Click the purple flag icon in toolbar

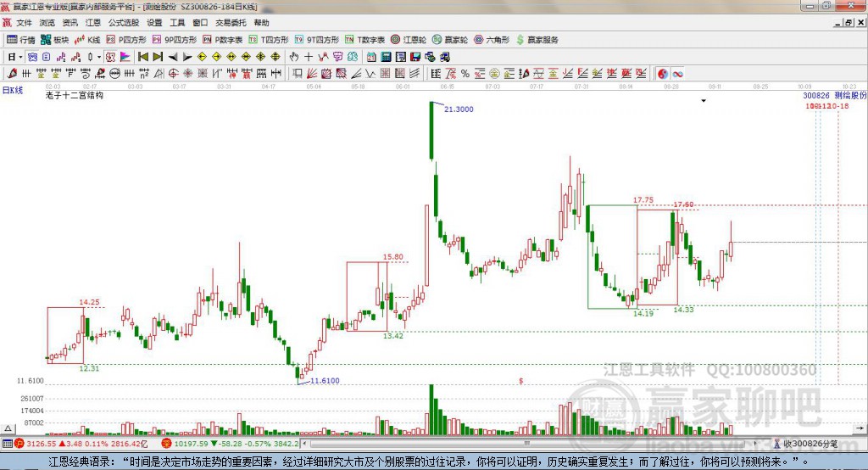125,57
